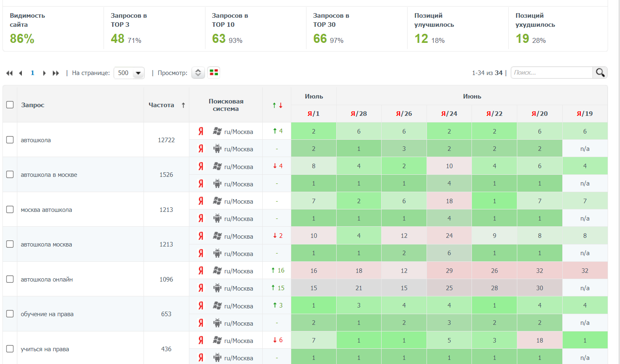
Task: Sort by Частота using the up arrow
Action: [x=183, y=105]
